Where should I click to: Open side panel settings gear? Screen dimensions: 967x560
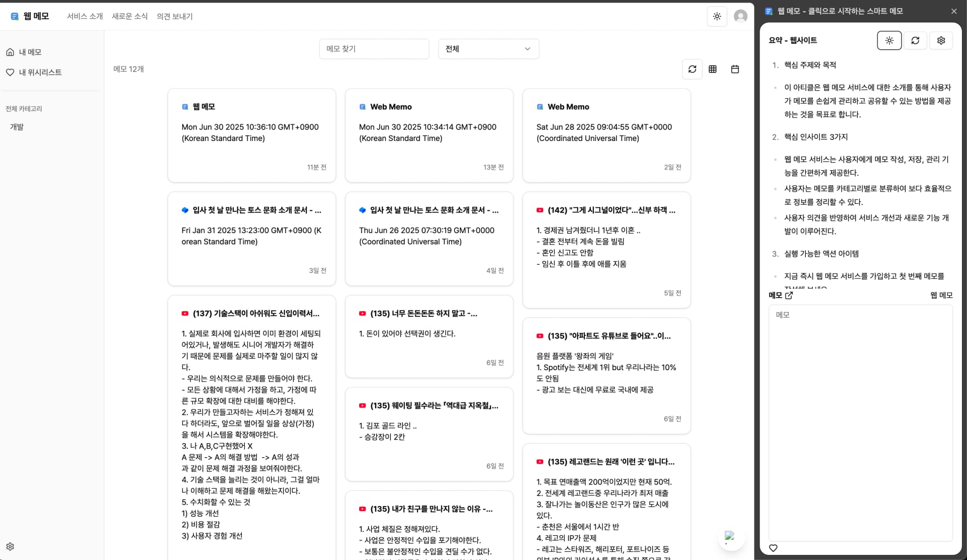point(941,40)
